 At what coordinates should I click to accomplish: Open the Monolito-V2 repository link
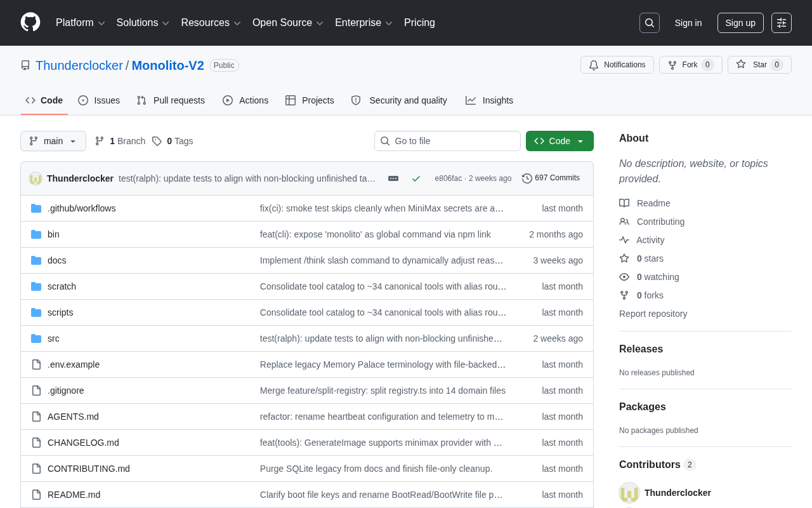pos(168,65)
